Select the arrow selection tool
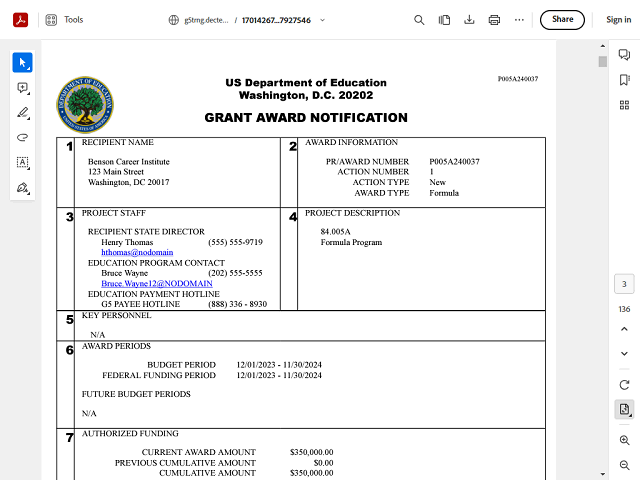Screen dimensions: 640x480 pyautogui.click(x=22, y=63)
